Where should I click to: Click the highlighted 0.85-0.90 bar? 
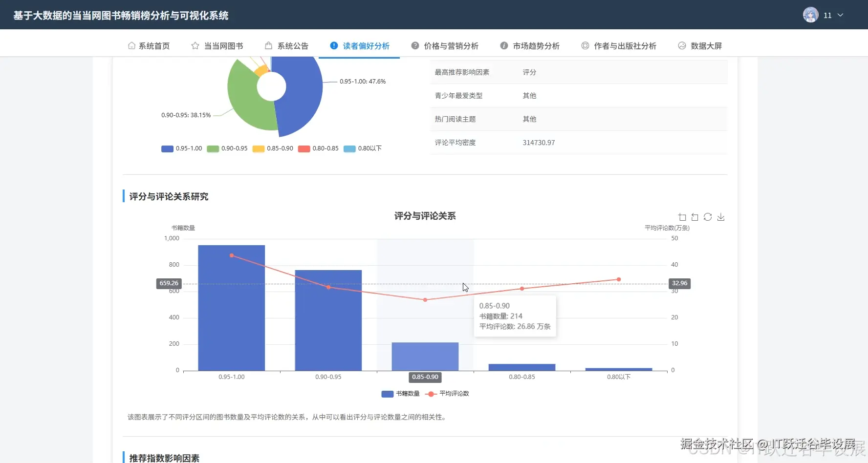click(425, 357)
